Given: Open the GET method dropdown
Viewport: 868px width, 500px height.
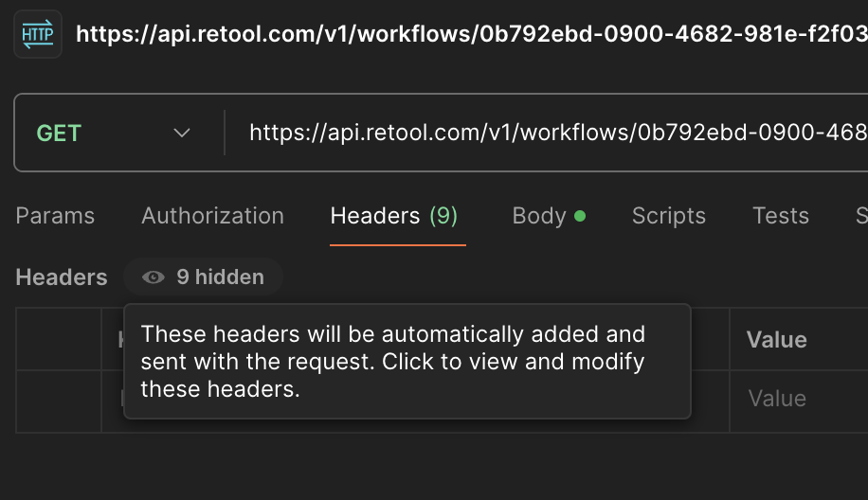Looking at the screenshot, I should click(114, 133).
